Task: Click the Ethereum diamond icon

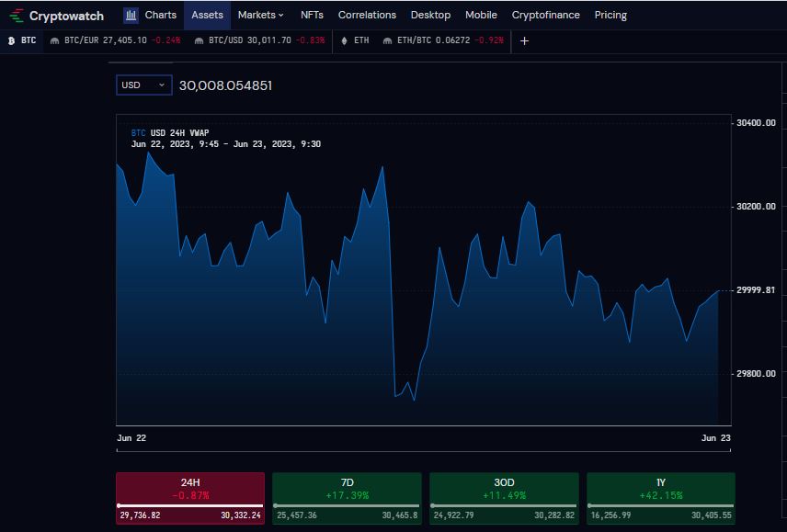Action: [x=344, y=41]
